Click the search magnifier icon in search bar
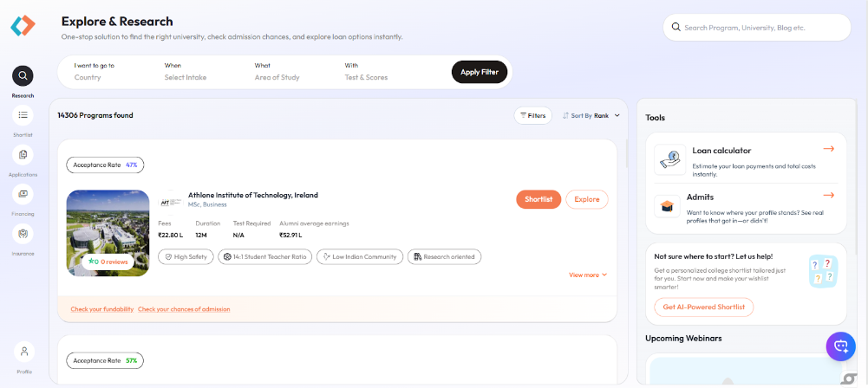The height and width of the screenshot is (388, 868). (675, 27)
